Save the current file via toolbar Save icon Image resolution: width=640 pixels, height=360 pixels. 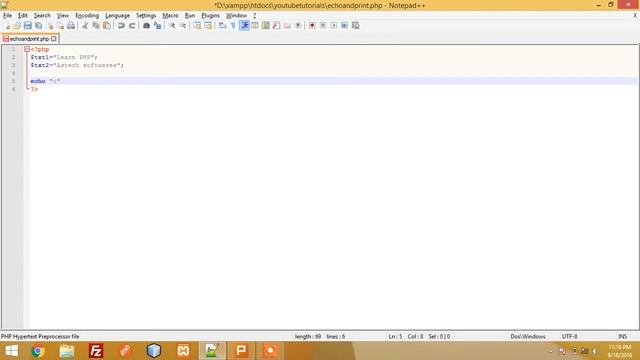(27, 25)
